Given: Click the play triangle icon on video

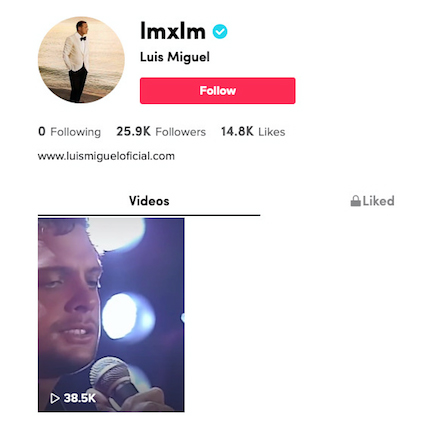Looking at the screenshot, I should pyautogui.click(x=55, y=398).
